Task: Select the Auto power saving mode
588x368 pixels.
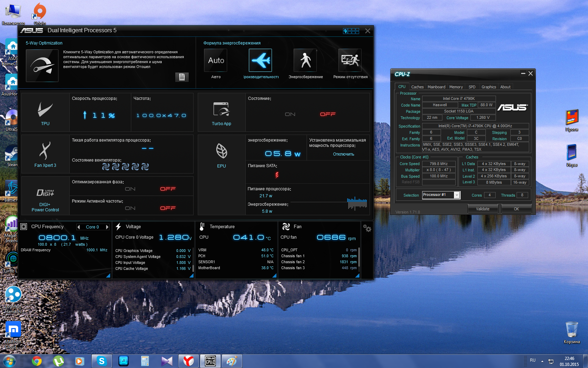Action: [x=216, y=60]
